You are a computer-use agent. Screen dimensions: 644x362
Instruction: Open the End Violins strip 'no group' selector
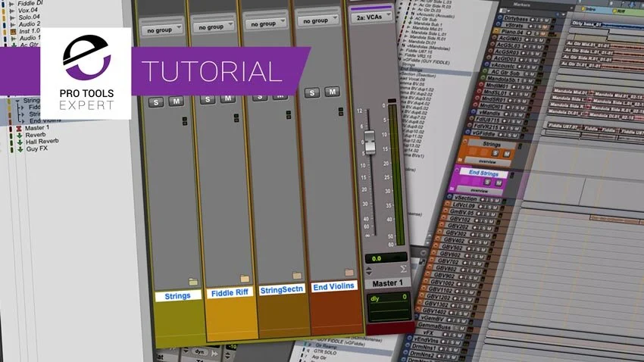click(x=318, y=20)
